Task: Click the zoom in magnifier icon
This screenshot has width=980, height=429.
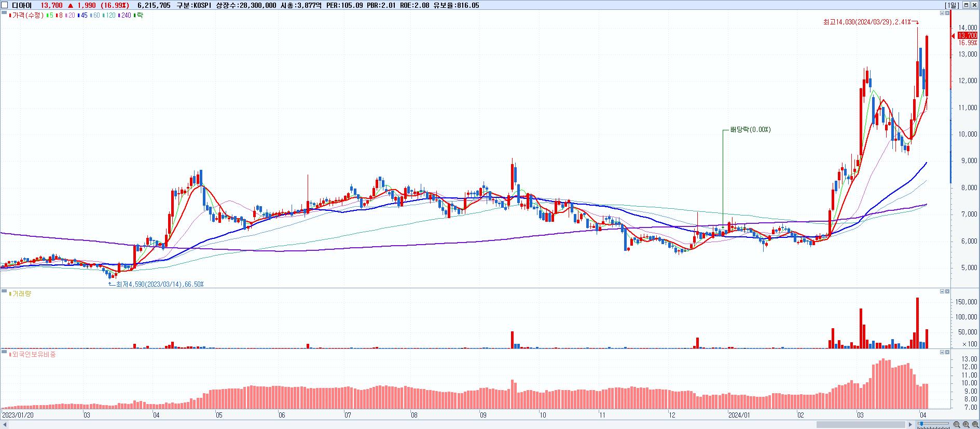Action: [966, 424]
